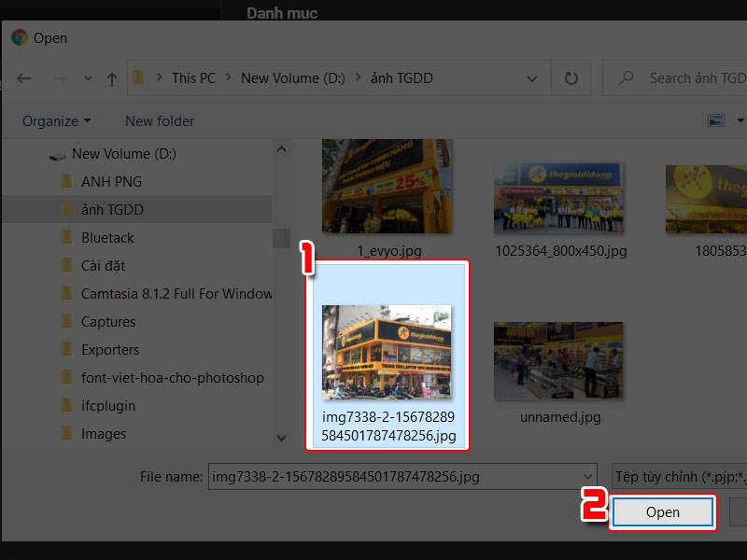This screenshot has width=747, height=560.
Task: Click the Captures folder icon
Action: point(66,321)
